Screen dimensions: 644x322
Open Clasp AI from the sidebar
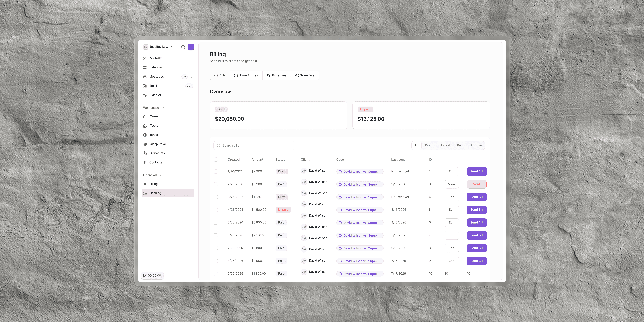(x=155, y=95)
